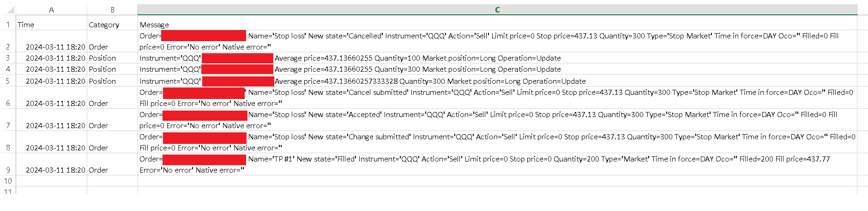Image resolution: width=868 pixels, height=211 pixels.
Task: Select the row 10 header
Action: point(8,181)
